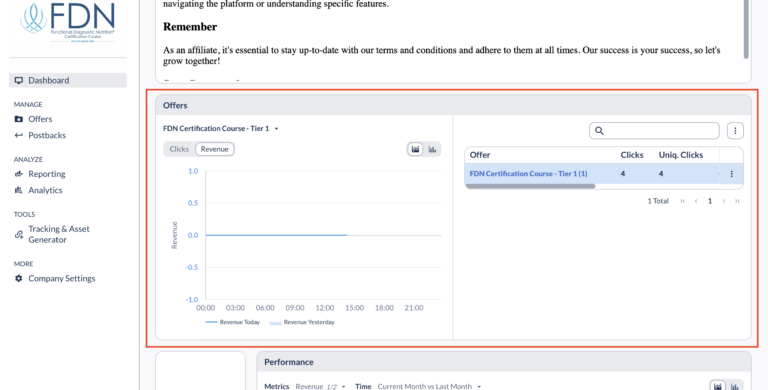The height and width of the screenshot is (390, 768).
Task: Select line chart view in Offers
Action: (x=415, y=149)
